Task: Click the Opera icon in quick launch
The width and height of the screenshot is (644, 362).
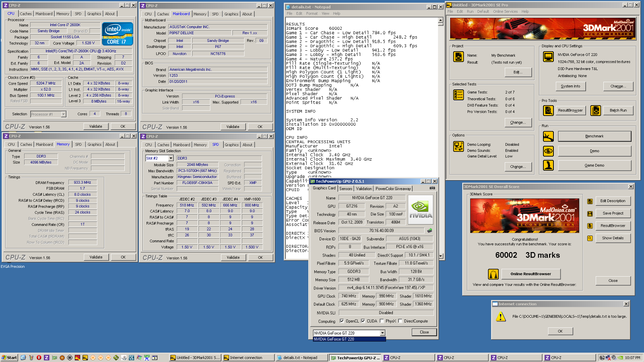Action: (39, 358)
